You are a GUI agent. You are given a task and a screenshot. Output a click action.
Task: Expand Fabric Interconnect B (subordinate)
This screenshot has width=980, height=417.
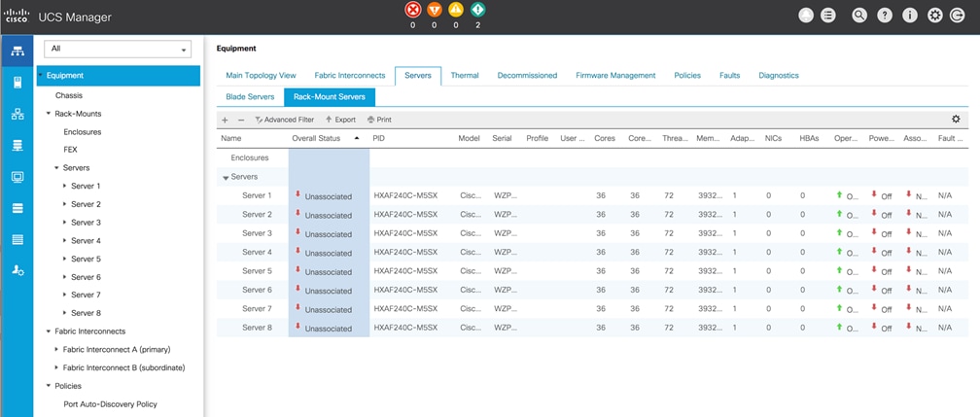click(x=56, y=367)
